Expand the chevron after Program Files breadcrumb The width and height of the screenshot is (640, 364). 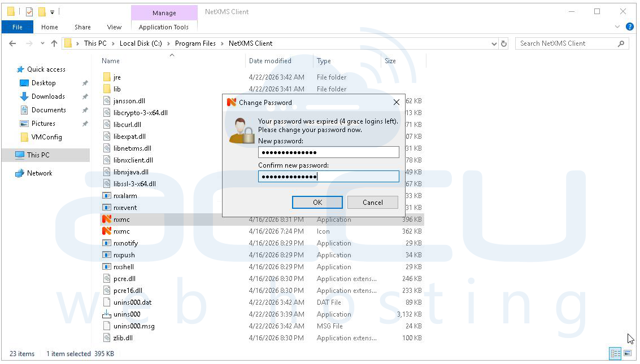click(x=222, y=43)
